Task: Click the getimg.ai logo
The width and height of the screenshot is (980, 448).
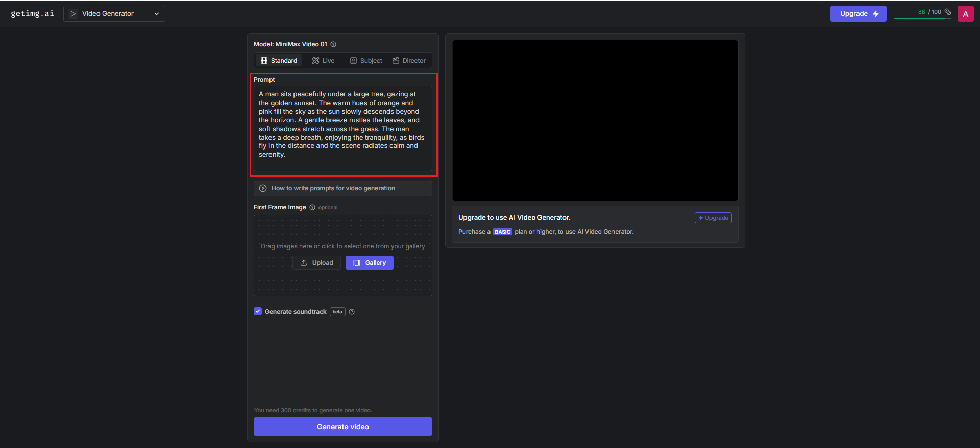Action: [x=32, y=13]
